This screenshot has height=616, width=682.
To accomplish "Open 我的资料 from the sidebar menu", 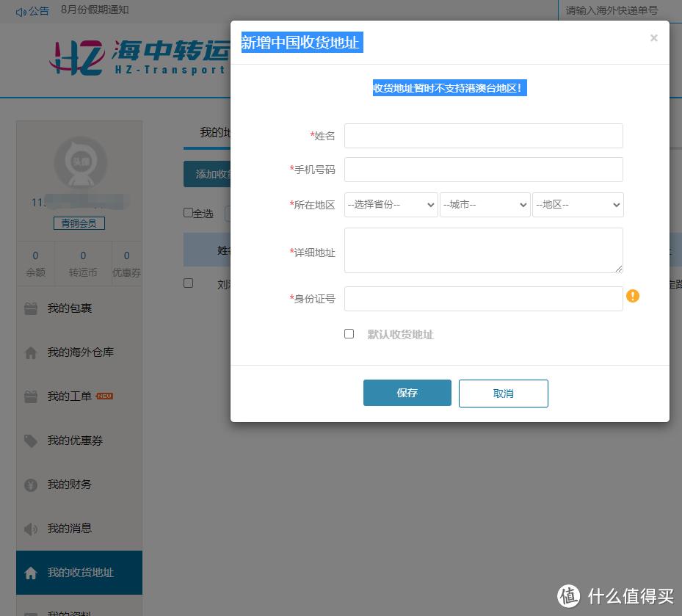I will 70,612.
